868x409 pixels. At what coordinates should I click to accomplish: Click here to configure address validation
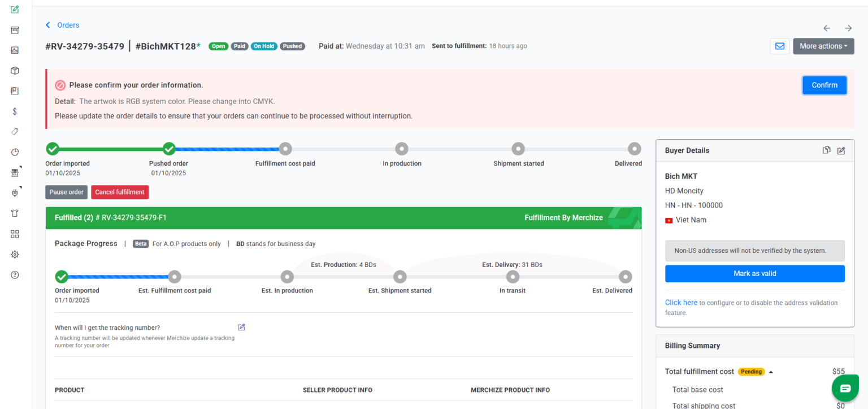(681, 302)
